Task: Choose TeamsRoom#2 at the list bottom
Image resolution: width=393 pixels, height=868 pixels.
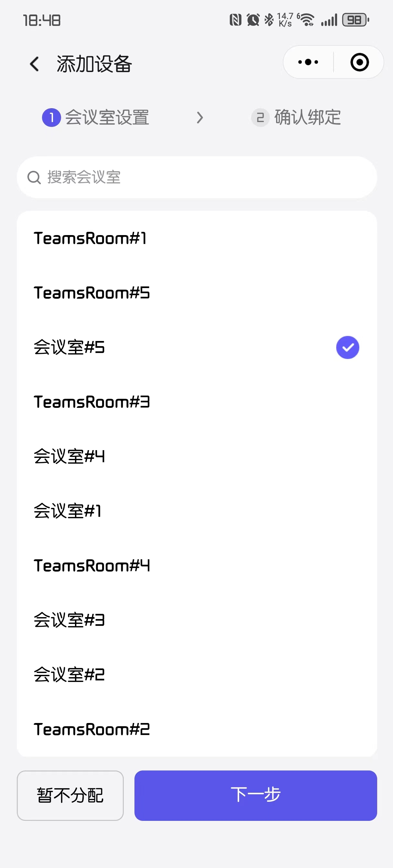Action: pyautogui.click(x=197, y=729)
